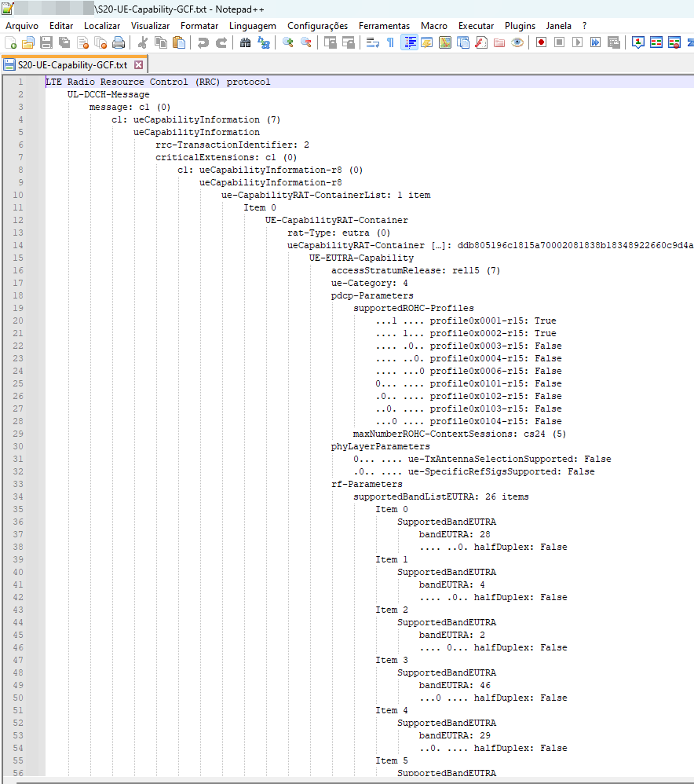Open the ? help menu
Viewport: 694px width, 784px height.
point(585,26)
